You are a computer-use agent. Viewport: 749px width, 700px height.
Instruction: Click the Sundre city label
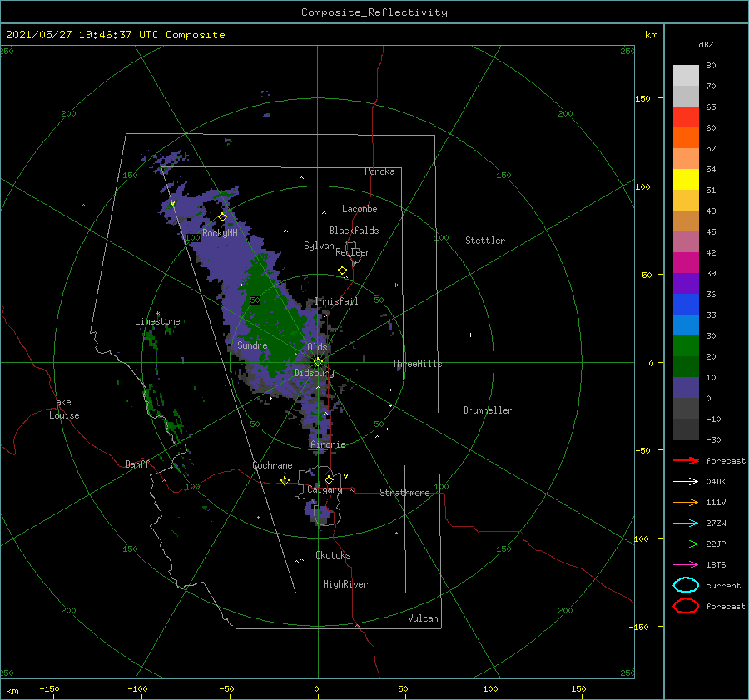click(x=252, y=345)
